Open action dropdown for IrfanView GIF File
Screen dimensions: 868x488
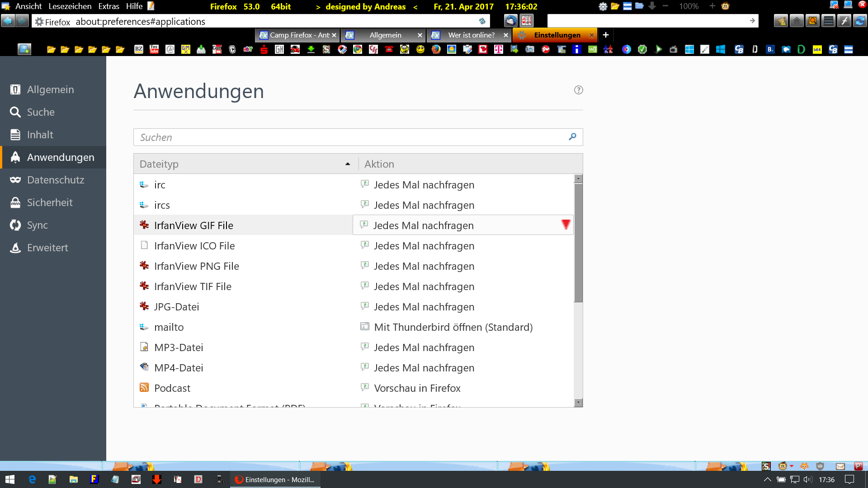click(566, 225)
